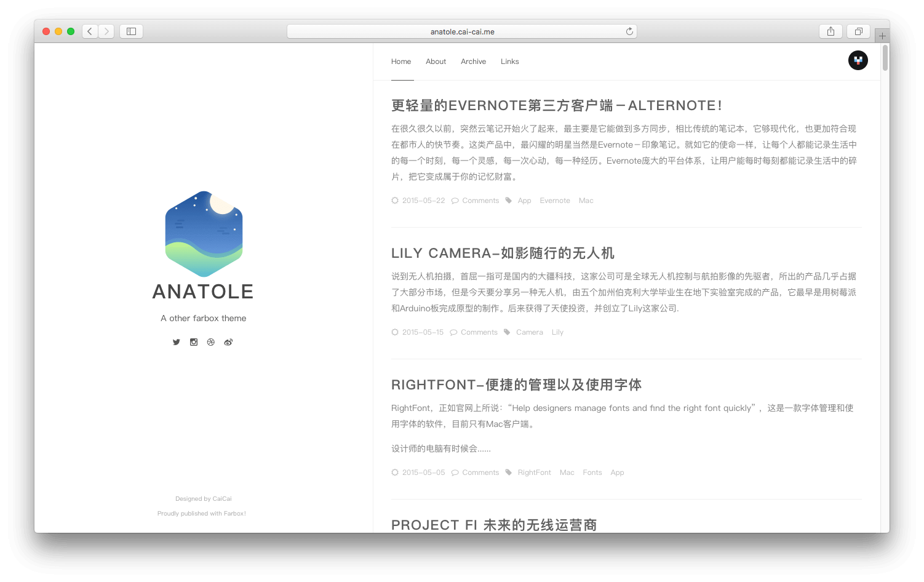Open the Instagram icon in sidebar
924x582 pixels.
pyautogui.click(x=194, y=342)
